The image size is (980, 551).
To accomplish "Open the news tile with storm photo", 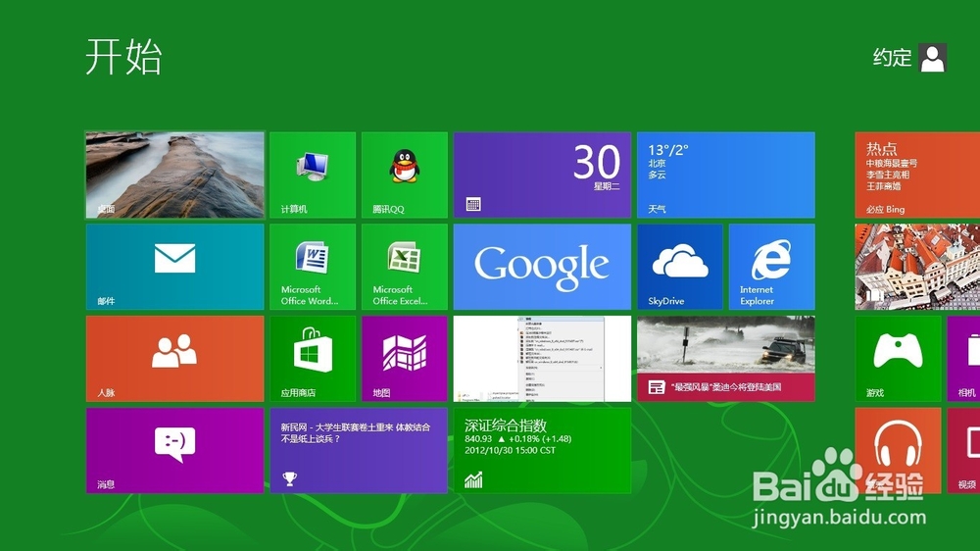I will [725, 359].
